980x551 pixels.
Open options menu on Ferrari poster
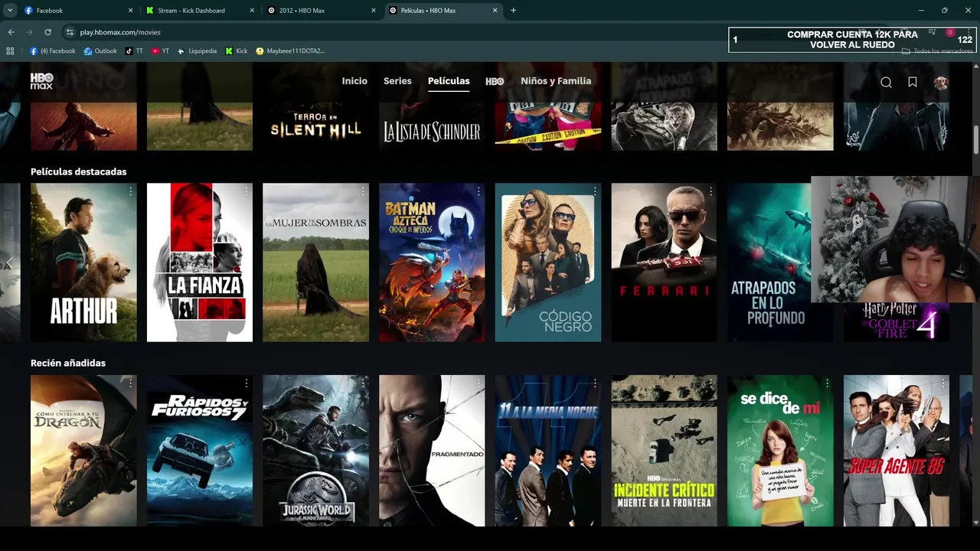pyautogui.click(x=710, y=191)
